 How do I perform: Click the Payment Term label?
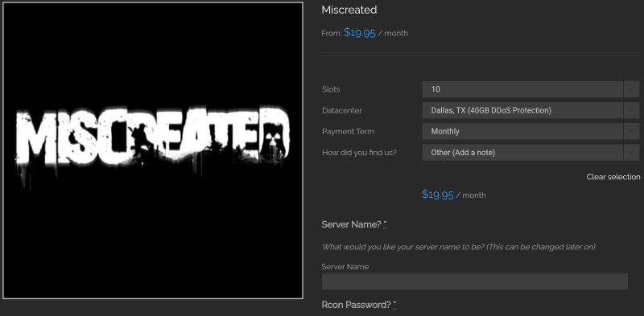coord(349,131)
